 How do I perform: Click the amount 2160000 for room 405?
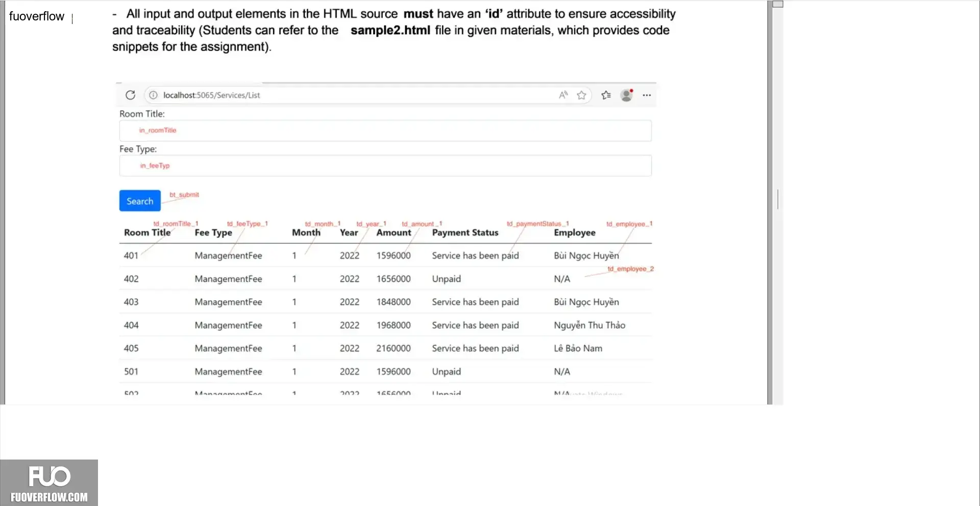(394, 348)
